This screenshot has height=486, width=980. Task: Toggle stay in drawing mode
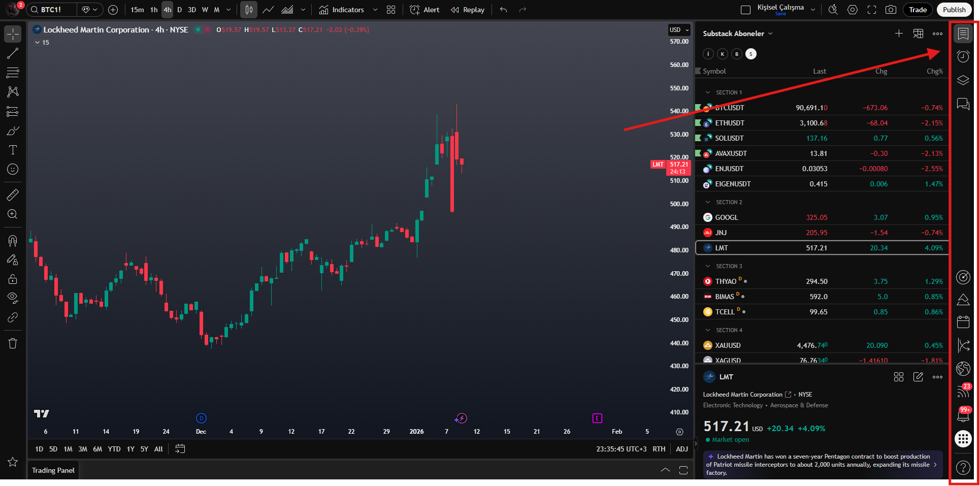13,260
